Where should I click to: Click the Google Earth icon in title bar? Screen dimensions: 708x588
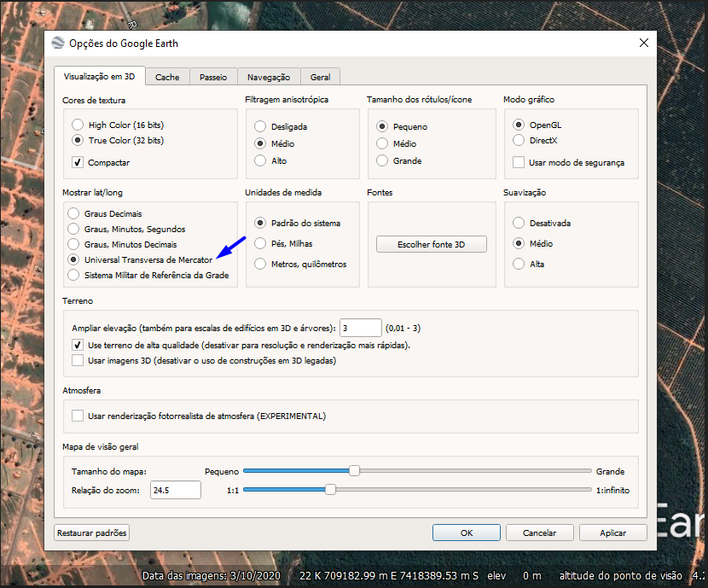[x=58, y=43]
